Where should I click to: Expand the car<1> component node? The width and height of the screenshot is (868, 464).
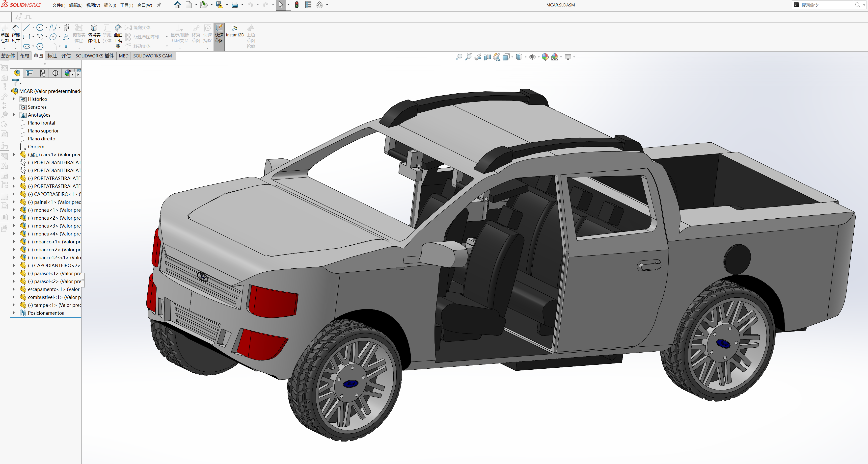pyautogui.click(x=14, y=155)
